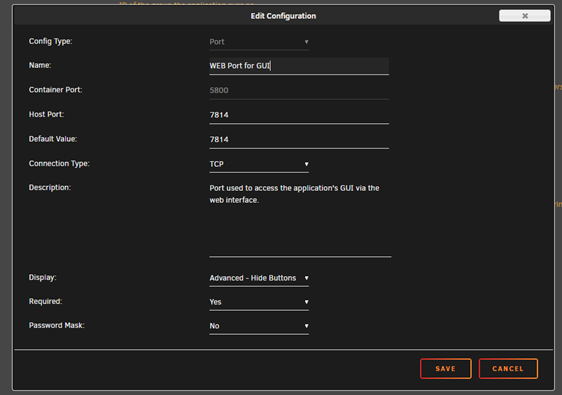Click the Password Mask dropdown arrow
Image resolution: width=562 pixels, height=395 pixels.
[x=306, y=326]
